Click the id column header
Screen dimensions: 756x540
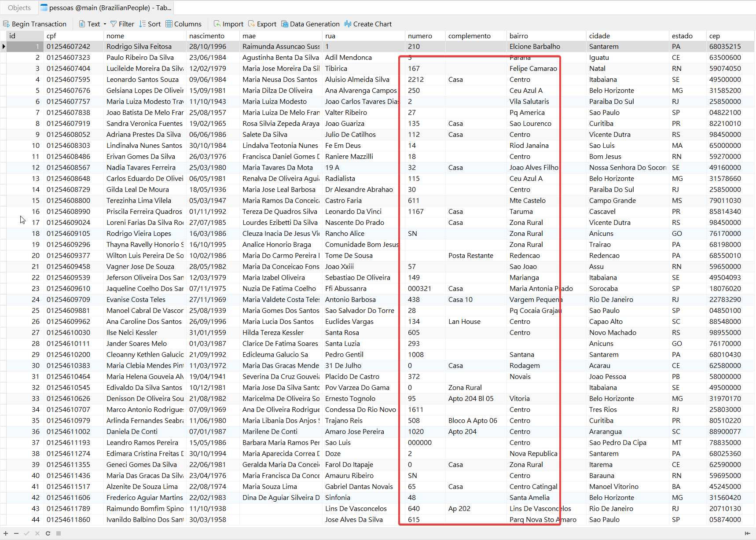point(25,36)
